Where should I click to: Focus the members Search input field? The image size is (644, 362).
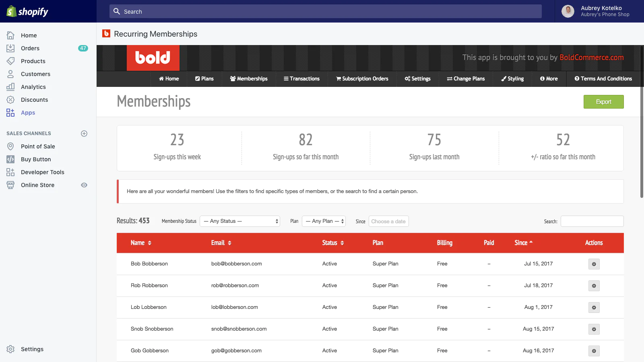[x=592, y=221]
